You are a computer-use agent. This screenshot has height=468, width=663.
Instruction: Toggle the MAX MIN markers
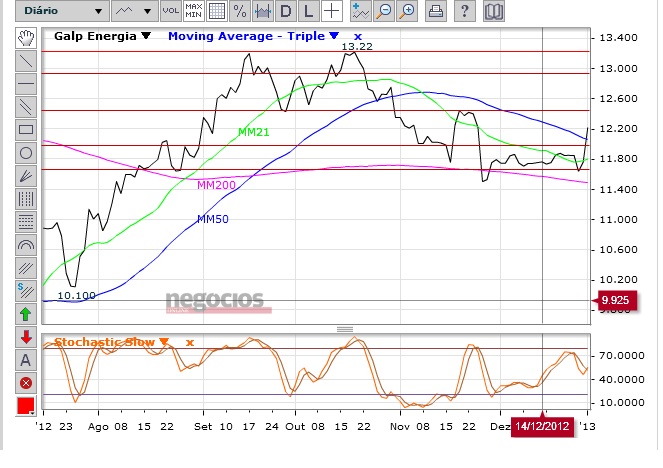pos(194,11)
